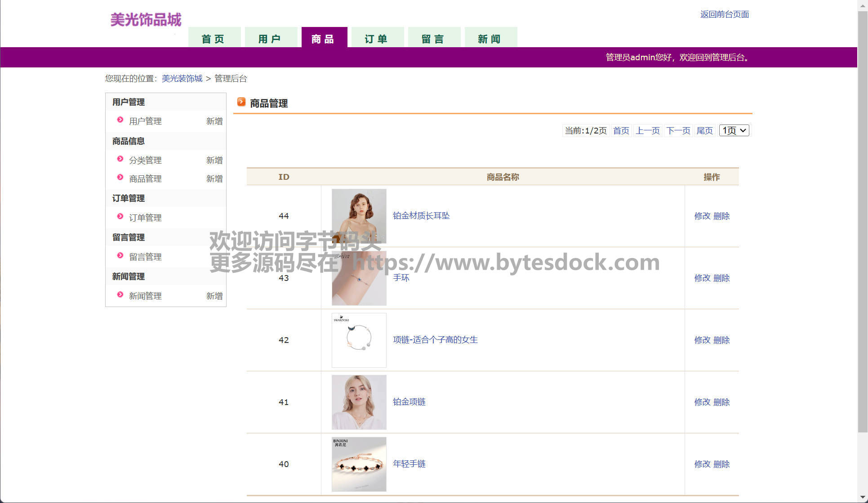
Task: Click the pink bullet icon next to 用户管理
Action: click(x=120, y=120)
